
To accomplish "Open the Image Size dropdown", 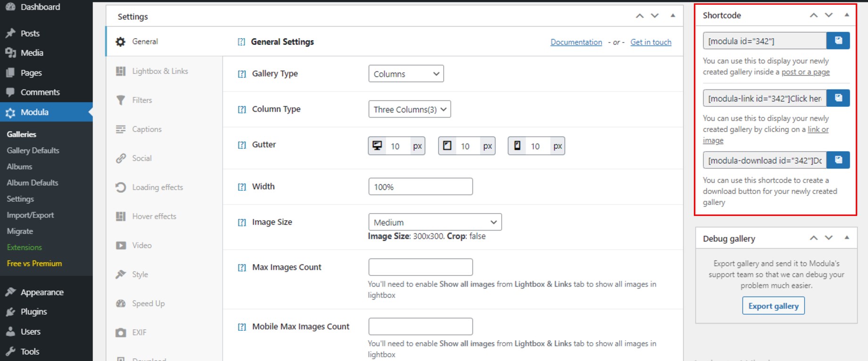I will point(435,222).
